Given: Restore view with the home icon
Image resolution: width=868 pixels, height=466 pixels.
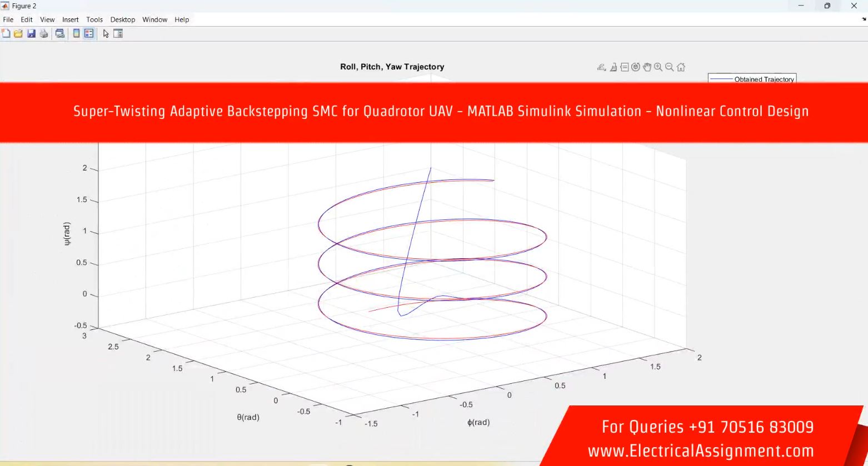Looking at the screenshot, I should click(x=681, y=67).
